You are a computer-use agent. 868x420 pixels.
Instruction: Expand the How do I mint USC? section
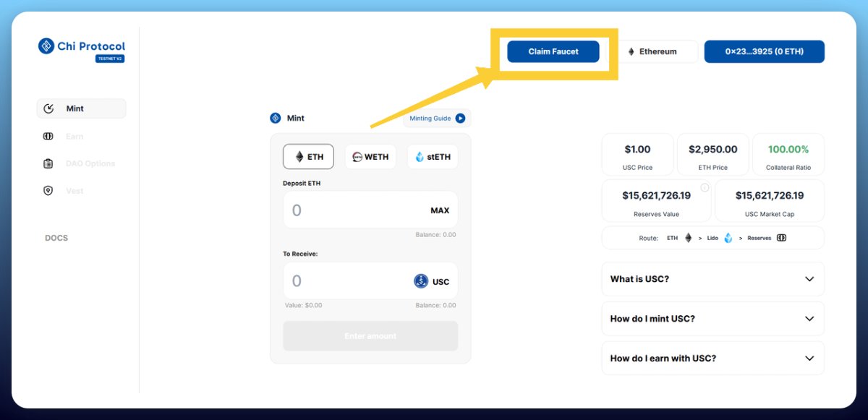[x=712, y=319]
